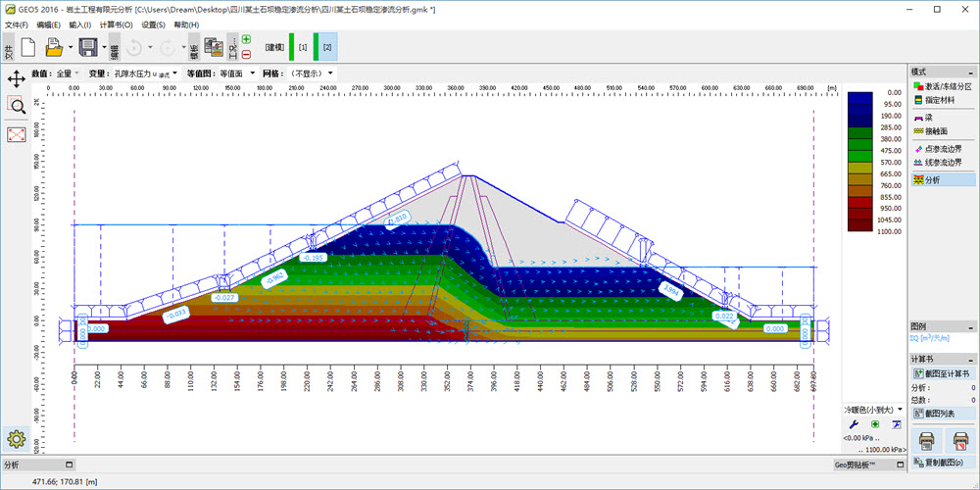Open the 计算书(O) menu
The image size is (980, 490).
[117, 25]
